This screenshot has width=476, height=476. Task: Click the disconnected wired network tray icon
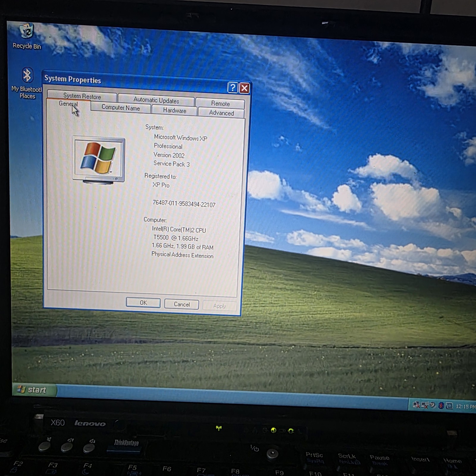pyautogui.click(x=416, y=405)
